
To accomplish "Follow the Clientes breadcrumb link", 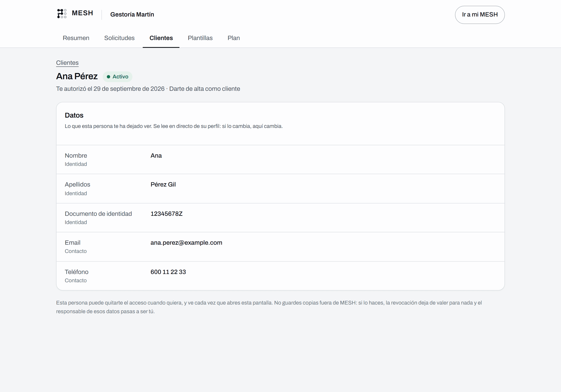I will pos(67,63).
